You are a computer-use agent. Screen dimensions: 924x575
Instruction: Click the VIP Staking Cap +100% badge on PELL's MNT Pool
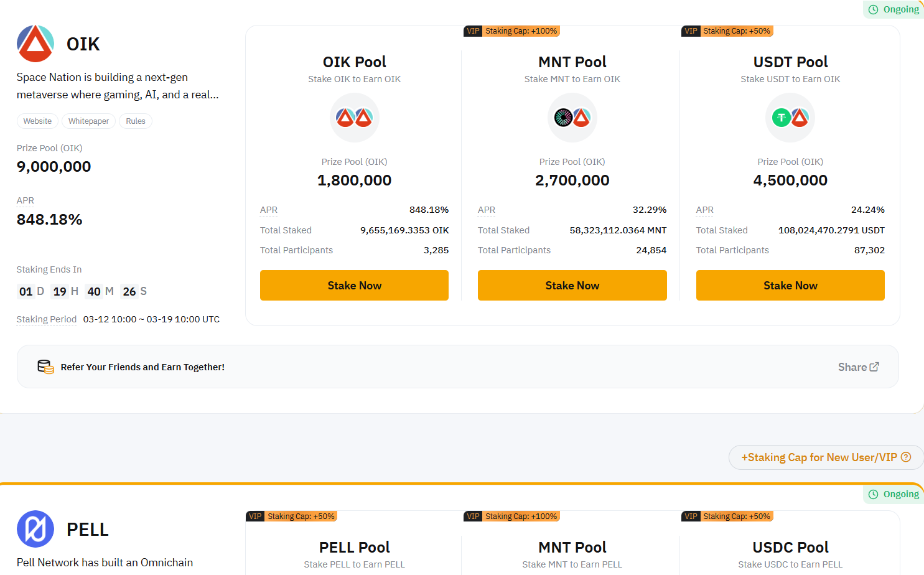(x=511, y=517)
